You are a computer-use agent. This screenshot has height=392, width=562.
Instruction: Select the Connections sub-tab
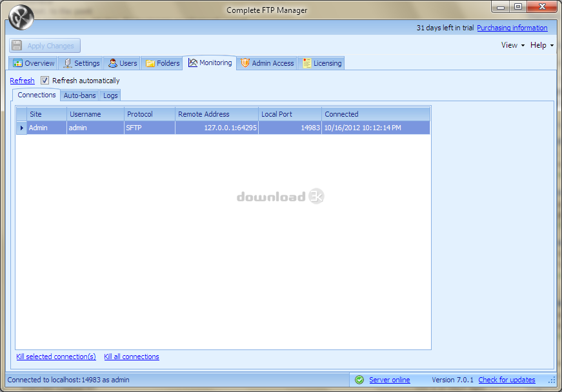[37, 95]
